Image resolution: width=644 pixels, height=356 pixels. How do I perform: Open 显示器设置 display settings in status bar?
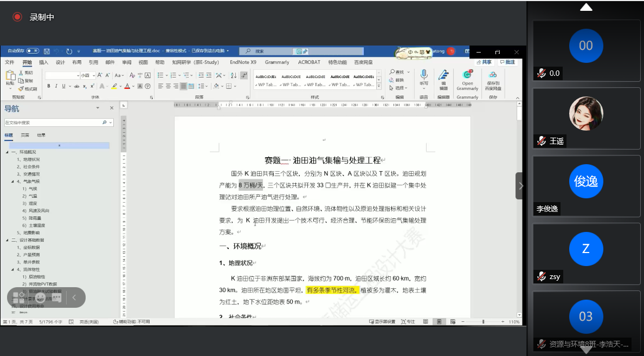[x=382, y=321]
